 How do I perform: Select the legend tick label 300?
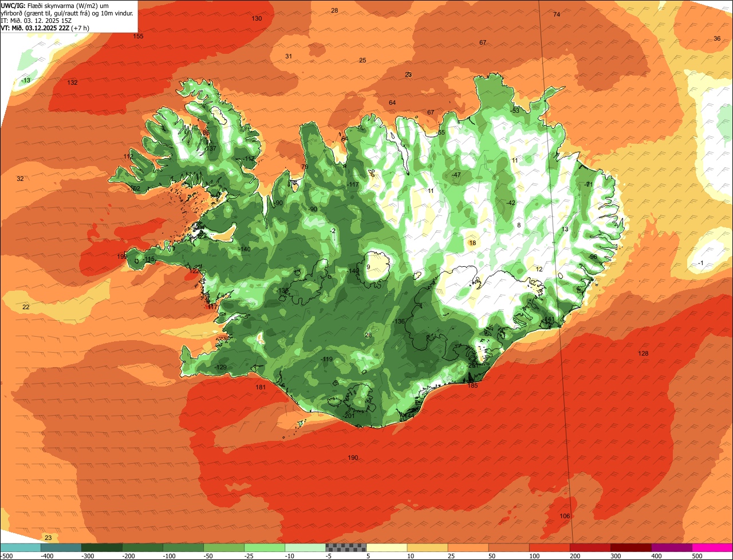coord(615,556)
